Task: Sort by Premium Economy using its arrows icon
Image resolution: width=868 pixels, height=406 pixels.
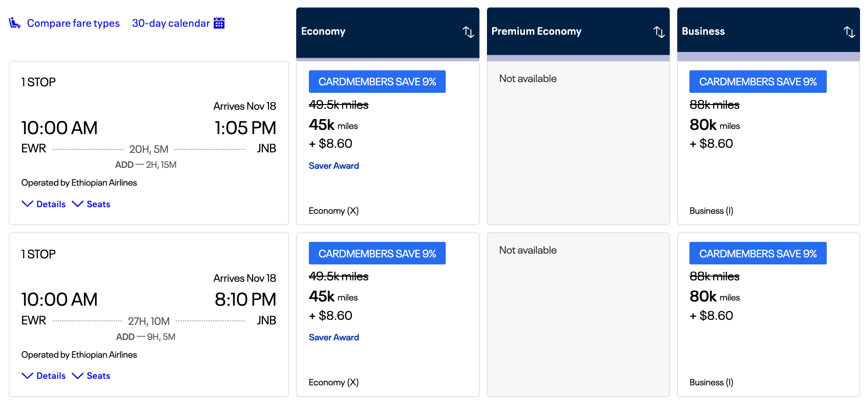Action: click(659, 32)
